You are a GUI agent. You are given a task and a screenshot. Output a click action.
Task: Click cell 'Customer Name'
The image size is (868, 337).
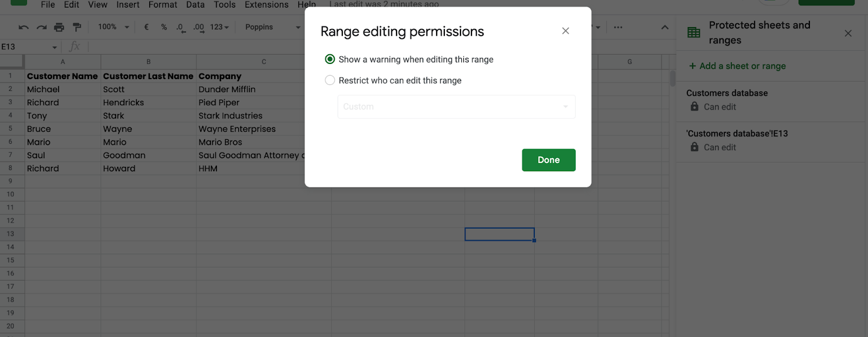click(63, 76)
